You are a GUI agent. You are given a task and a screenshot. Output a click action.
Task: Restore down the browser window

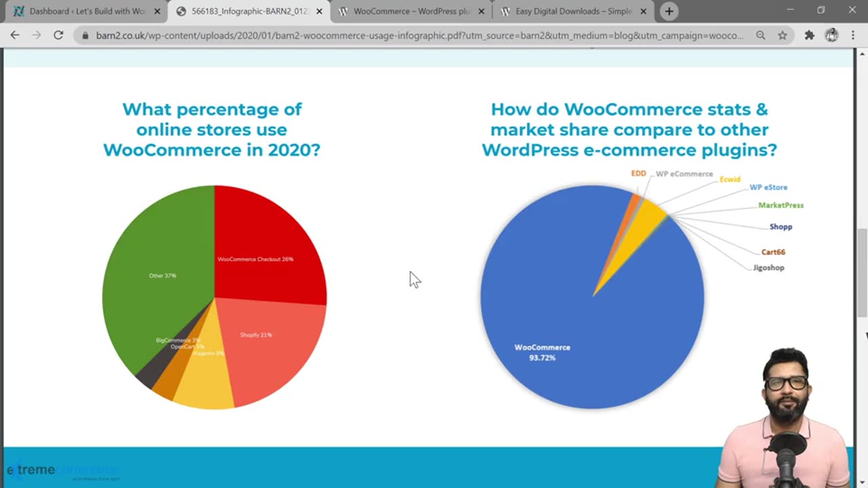point(821,10)
